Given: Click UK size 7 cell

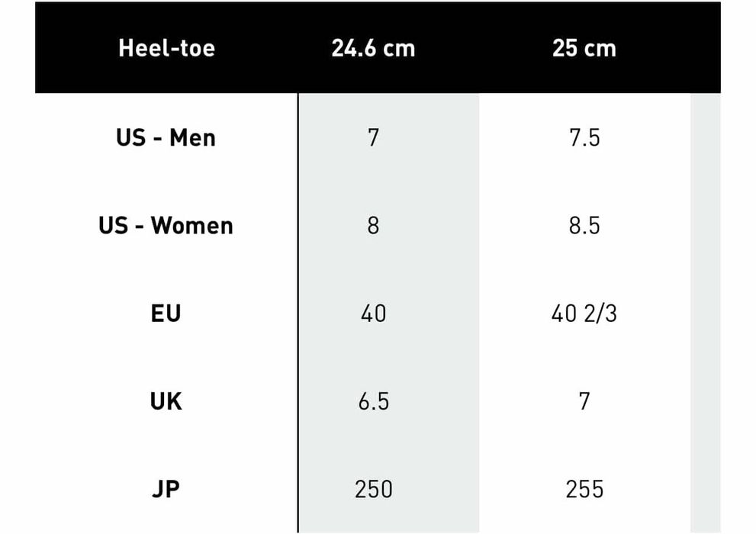Looking at the screenshot, I should pos(584,401).
